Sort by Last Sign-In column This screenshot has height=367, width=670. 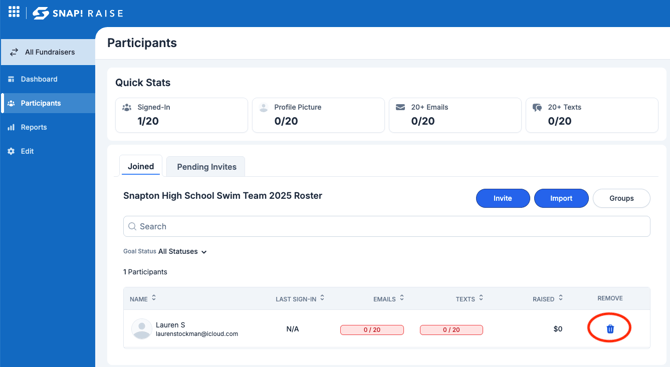(322, 298)
